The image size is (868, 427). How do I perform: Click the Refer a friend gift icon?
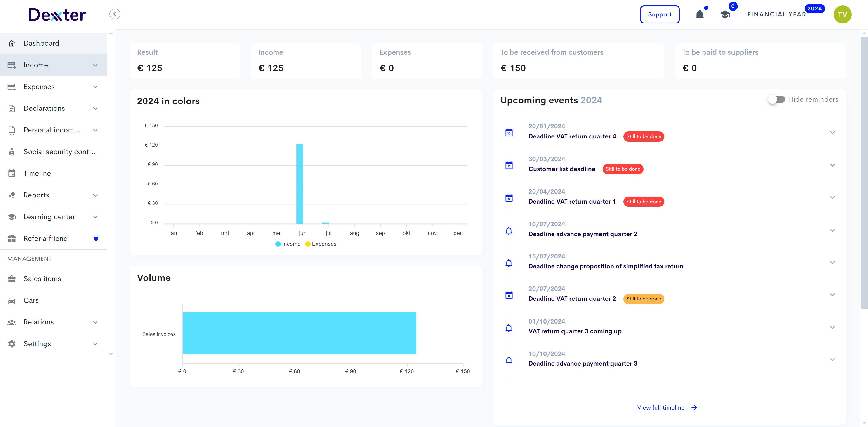click(12, 238)
